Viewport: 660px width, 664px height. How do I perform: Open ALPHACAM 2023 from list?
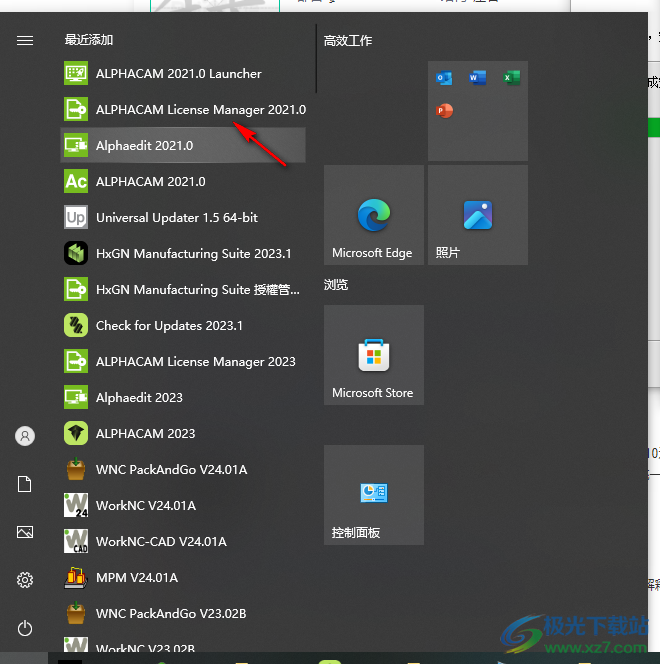[145, 434]
